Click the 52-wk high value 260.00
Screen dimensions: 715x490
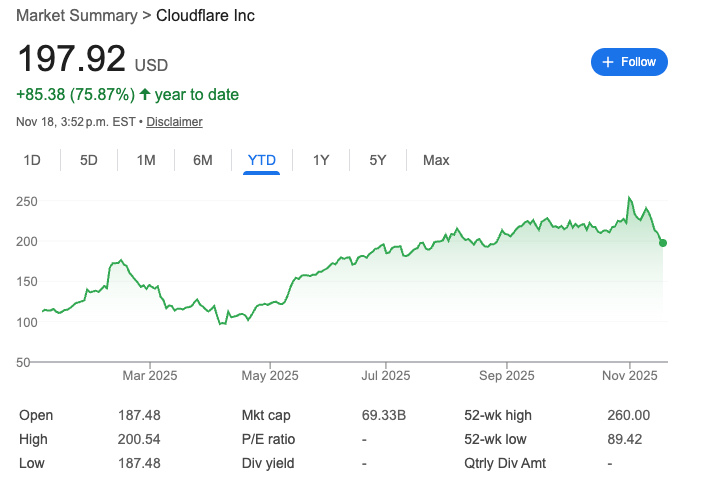point(628,415)
